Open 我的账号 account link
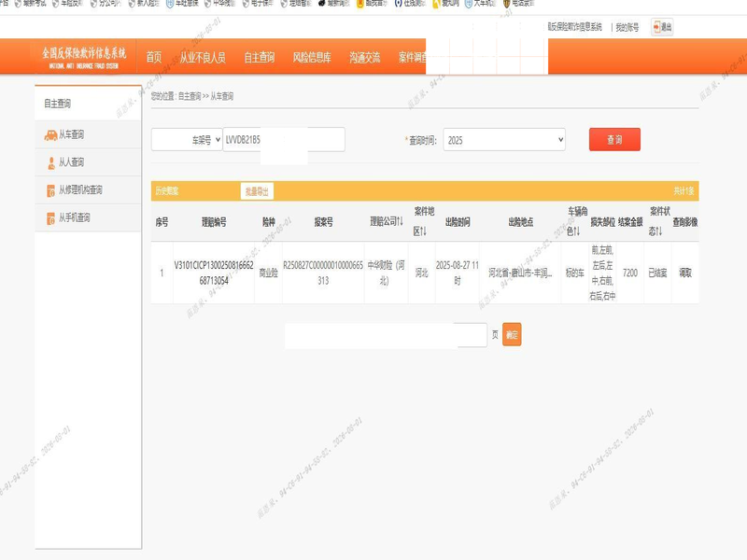 coord(627,28)
